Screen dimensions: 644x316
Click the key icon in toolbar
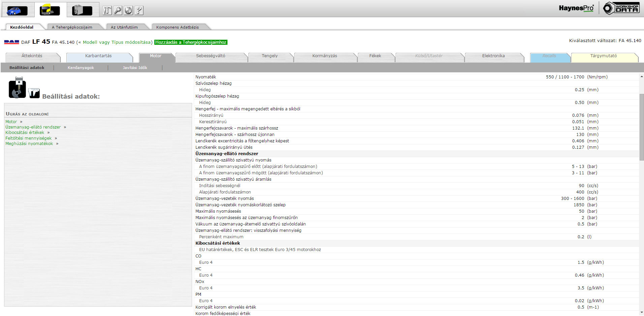click(118, 10)
